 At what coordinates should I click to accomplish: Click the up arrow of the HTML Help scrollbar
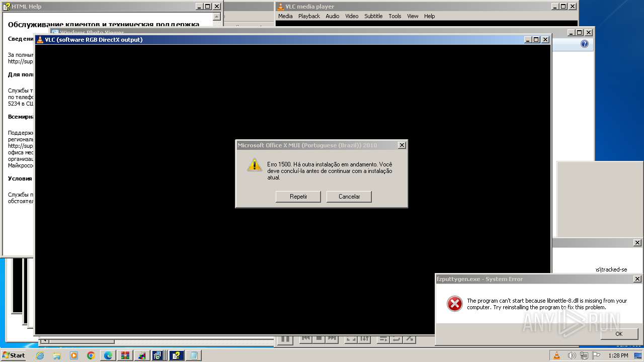tap(217, 17)
